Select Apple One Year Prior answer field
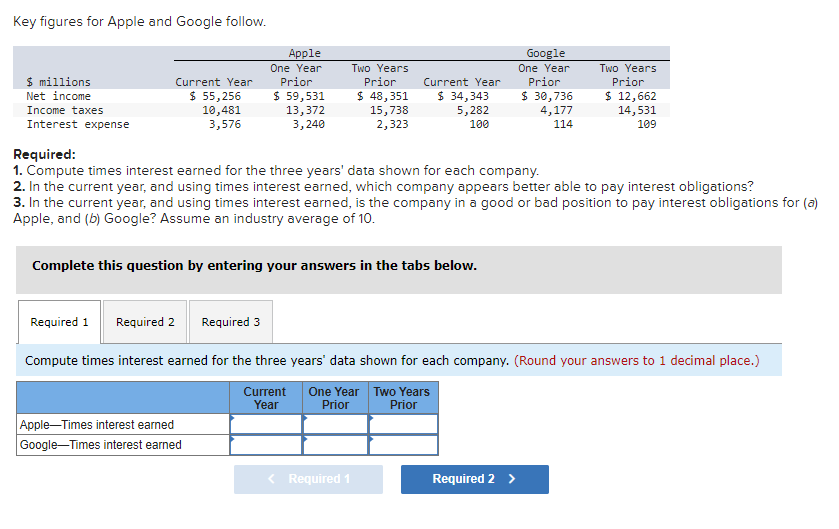The width and height of the screenshot is (839, 529). click(x=335, y=424)
